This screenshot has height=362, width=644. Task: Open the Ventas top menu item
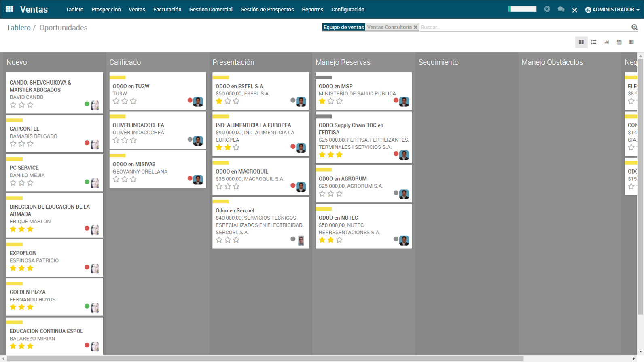click(137, 9)
